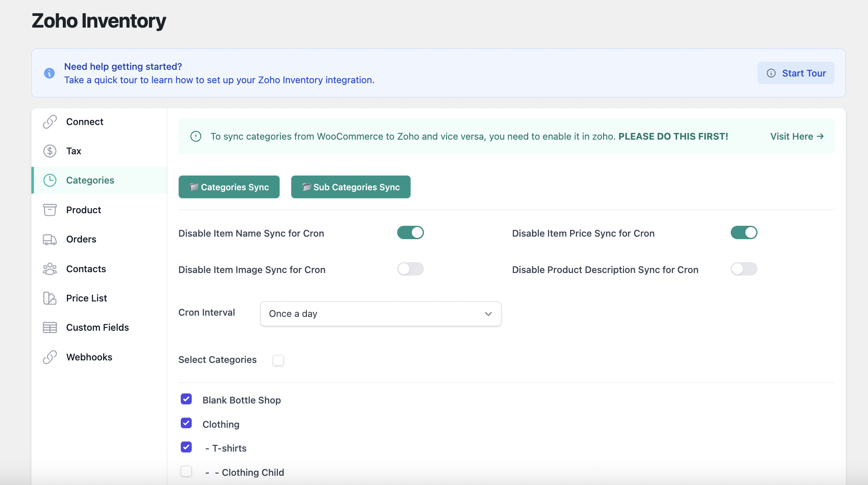
Task: Click the Contacts people icon
Action: pyautogui.click(x=50, y=269)
